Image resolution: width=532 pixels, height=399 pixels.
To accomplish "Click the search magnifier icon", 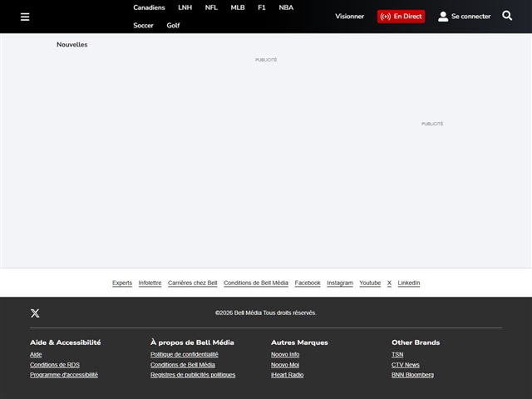I will pyautogui.click(x=507, y=16).
